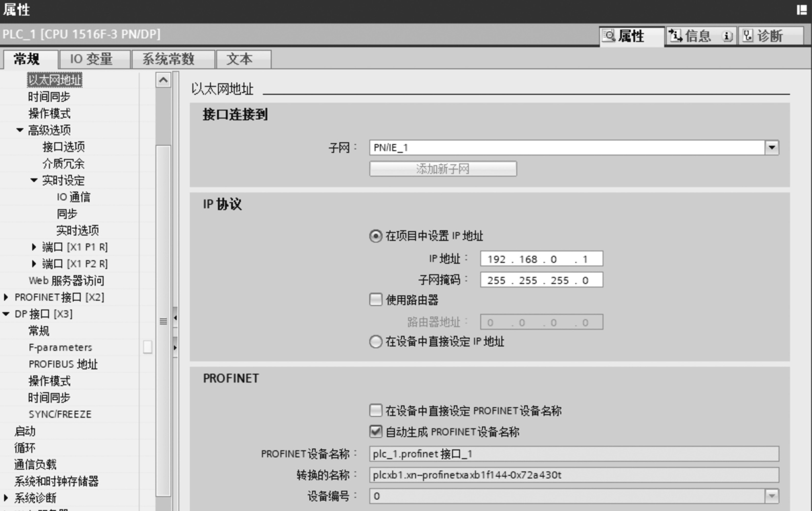The height and width of the screenshot is (511, 812).
Task: Select 实时选项 in the tree
Action: [78, 230]
